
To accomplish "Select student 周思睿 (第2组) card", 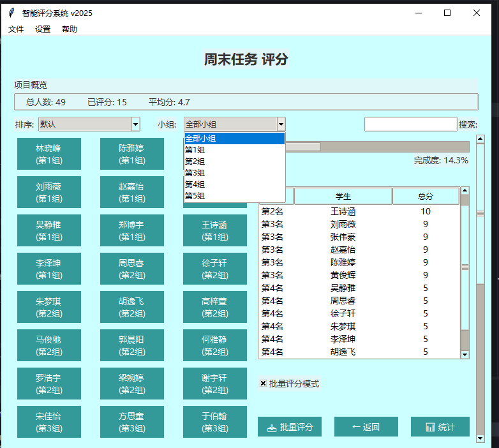I will coord(132,269).
